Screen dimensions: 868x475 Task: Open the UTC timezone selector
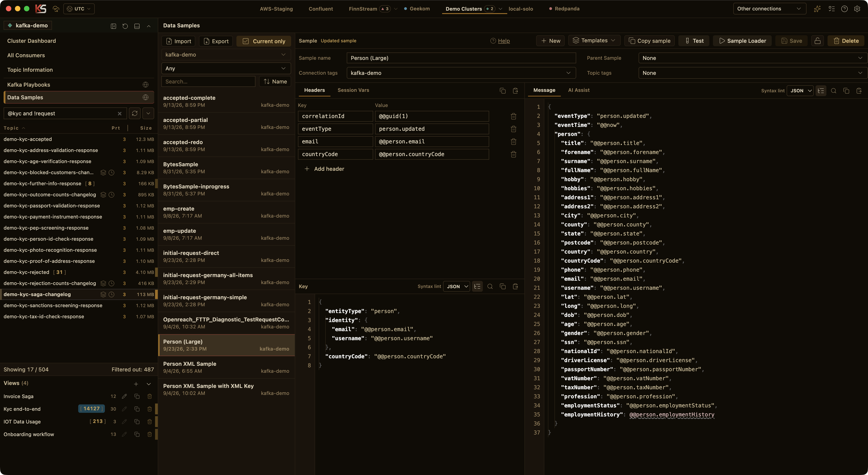point(79,9)
